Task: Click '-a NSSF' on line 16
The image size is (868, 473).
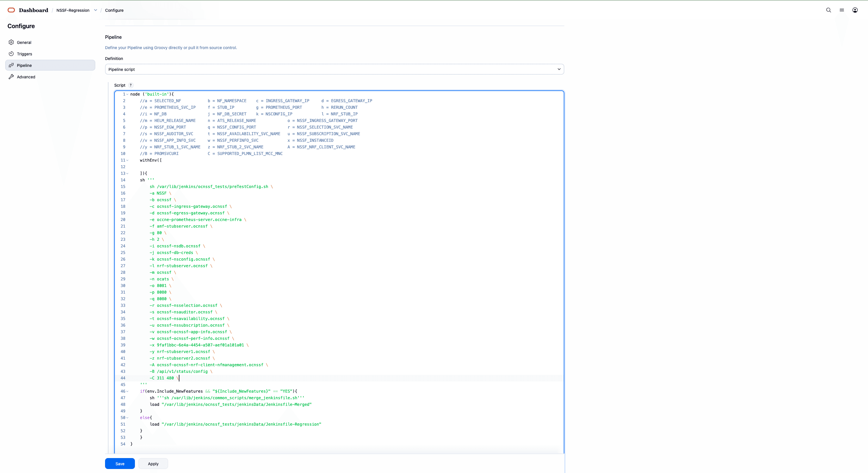Action: (158, 193)
